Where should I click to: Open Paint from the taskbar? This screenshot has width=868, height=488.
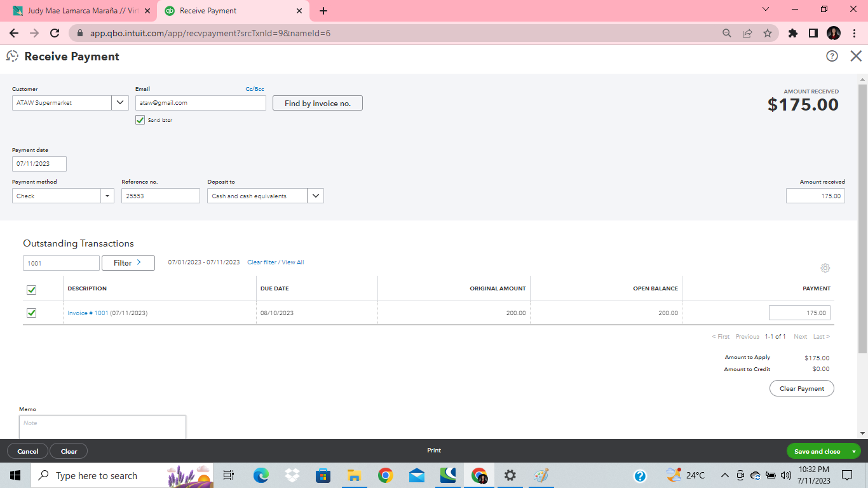541,475
